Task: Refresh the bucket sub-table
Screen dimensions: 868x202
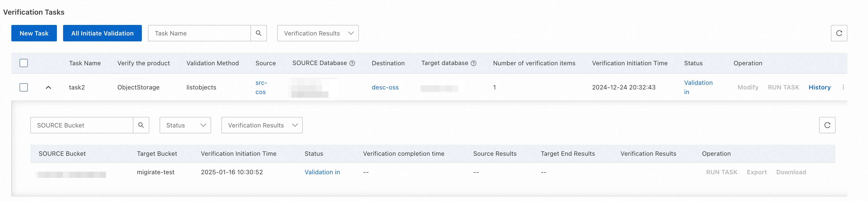Action: tap(827, 125)
